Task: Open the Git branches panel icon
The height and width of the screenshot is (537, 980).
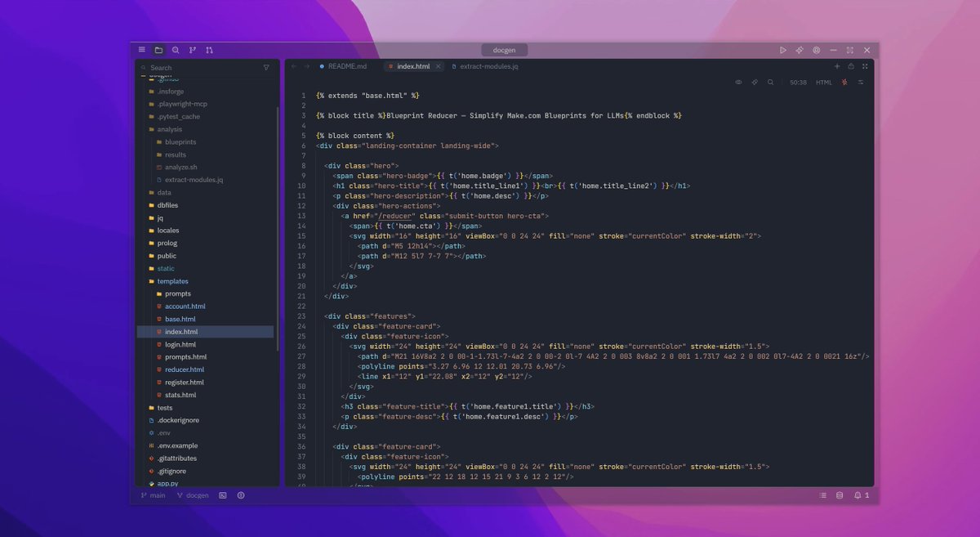Action: click(x=193, y=50)
